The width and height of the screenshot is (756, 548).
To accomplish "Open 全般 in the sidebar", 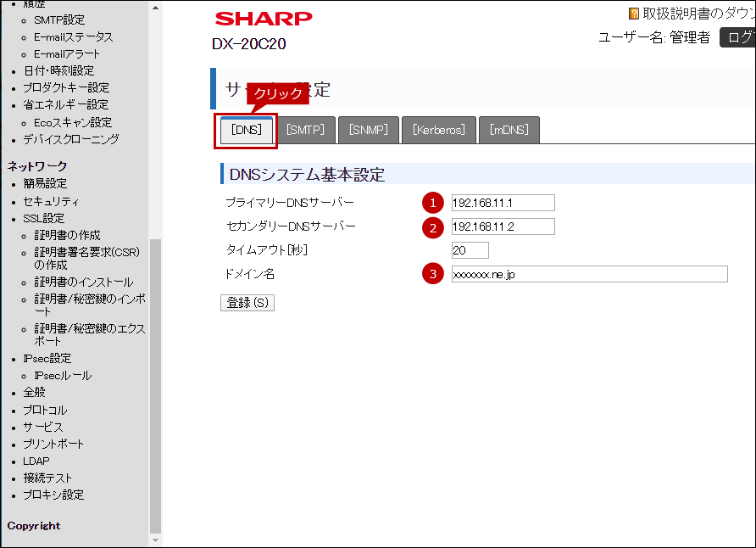I will 34,393.
